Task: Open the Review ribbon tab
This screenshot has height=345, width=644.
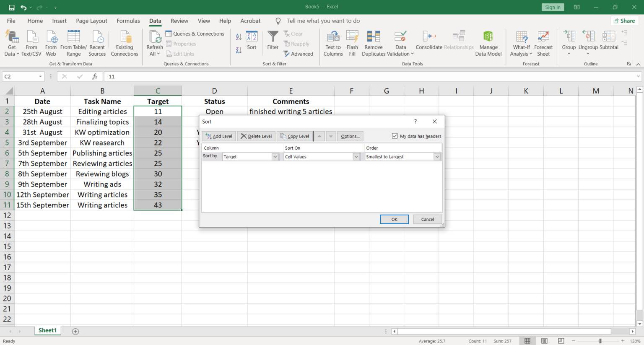Action: tap(179, 21)
